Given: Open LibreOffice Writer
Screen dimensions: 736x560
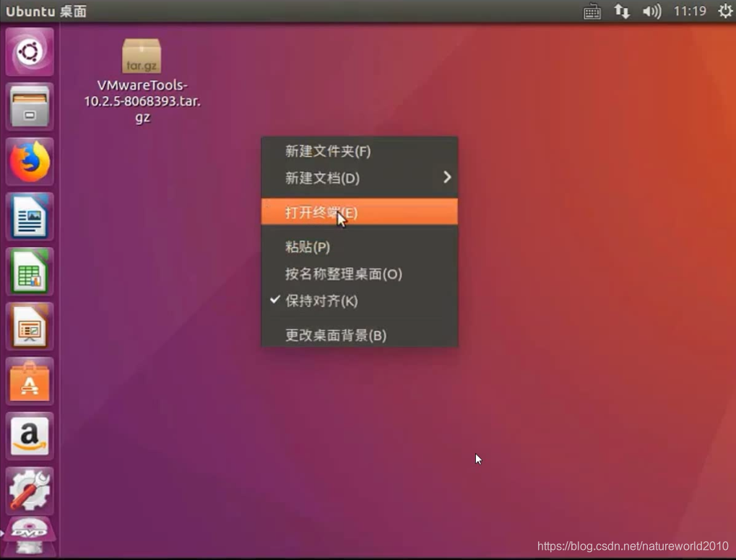Looking at the screenshot, I should (x=30, y=216).
